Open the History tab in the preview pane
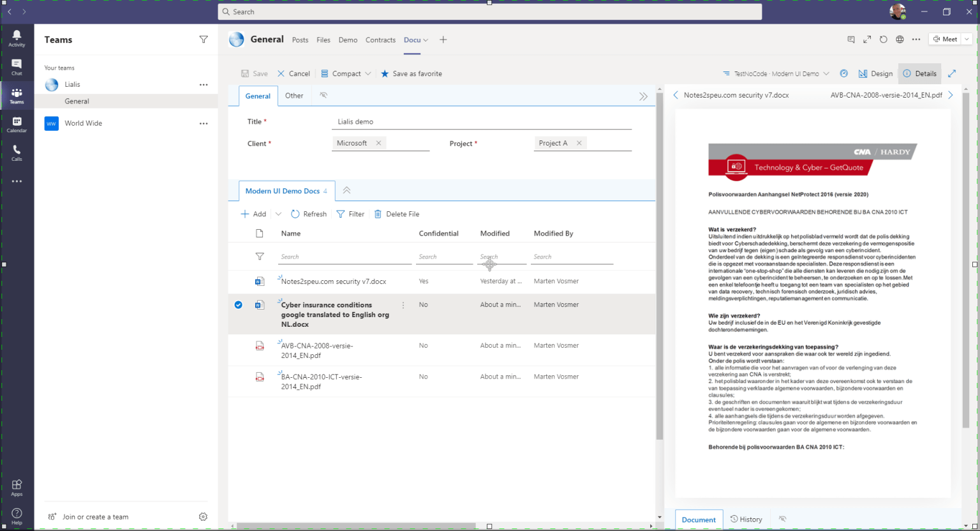980x531 pixels. point(746,519)
